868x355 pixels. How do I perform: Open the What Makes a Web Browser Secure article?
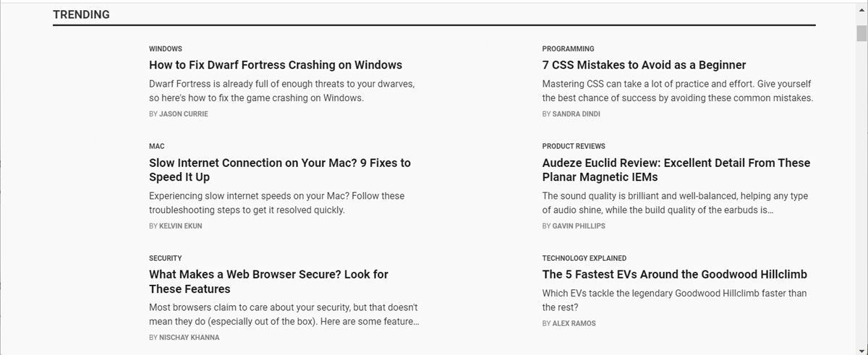click(x=268, y=281)
